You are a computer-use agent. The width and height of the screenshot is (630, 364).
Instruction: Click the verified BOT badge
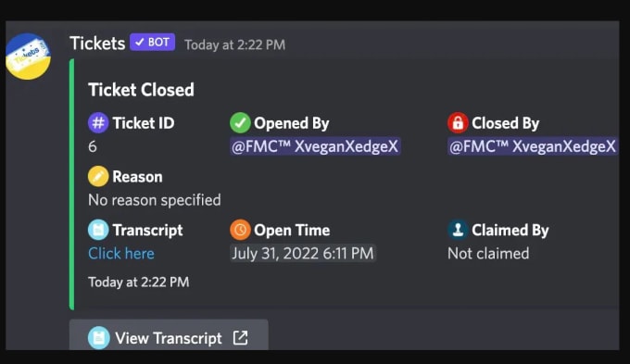(x=152, y=43)
